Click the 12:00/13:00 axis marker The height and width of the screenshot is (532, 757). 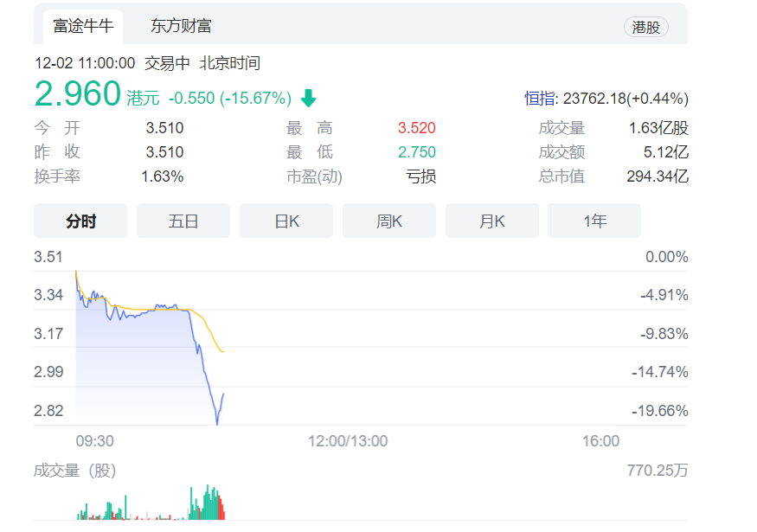[348, 441]
